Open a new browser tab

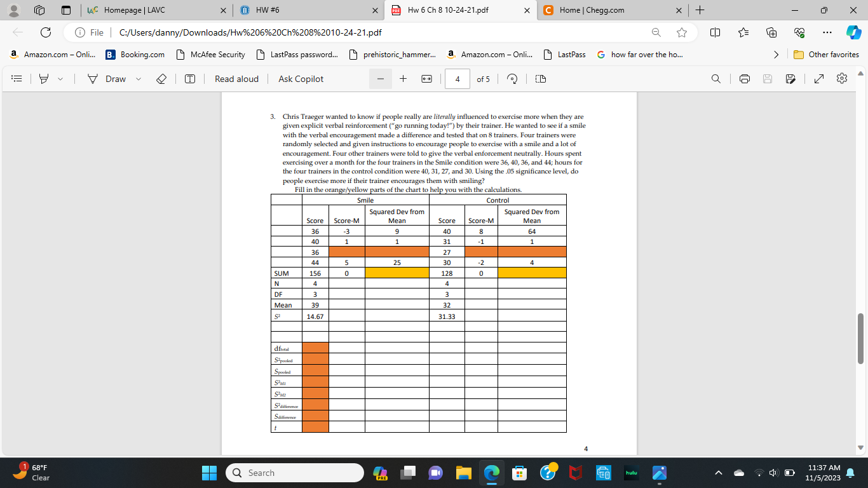tap(700, 10)
